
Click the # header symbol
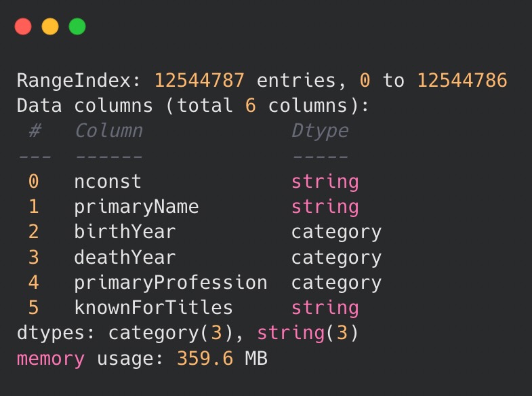(x=35, y=131)
